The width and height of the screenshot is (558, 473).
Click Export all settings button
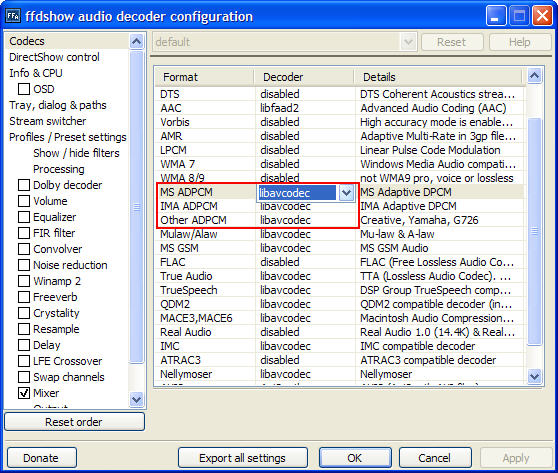point(243,458)
